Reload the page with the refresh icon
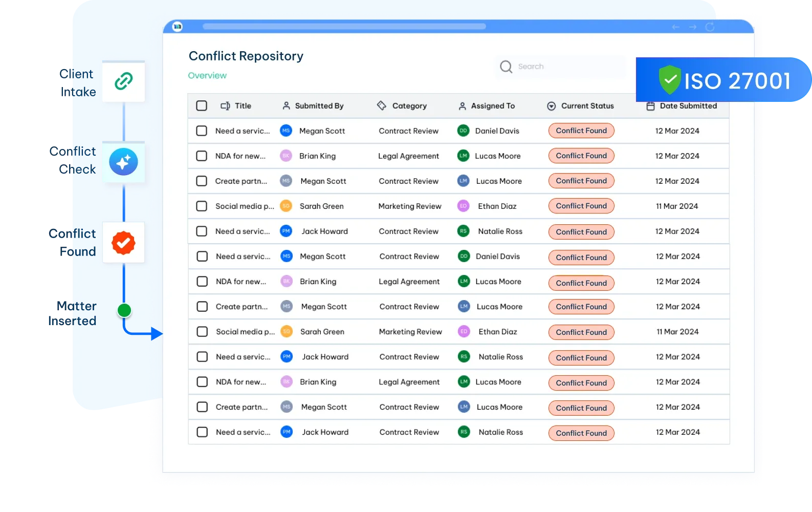Image resolution: width=812 pixels, height=512 pixels. (710, 27)
